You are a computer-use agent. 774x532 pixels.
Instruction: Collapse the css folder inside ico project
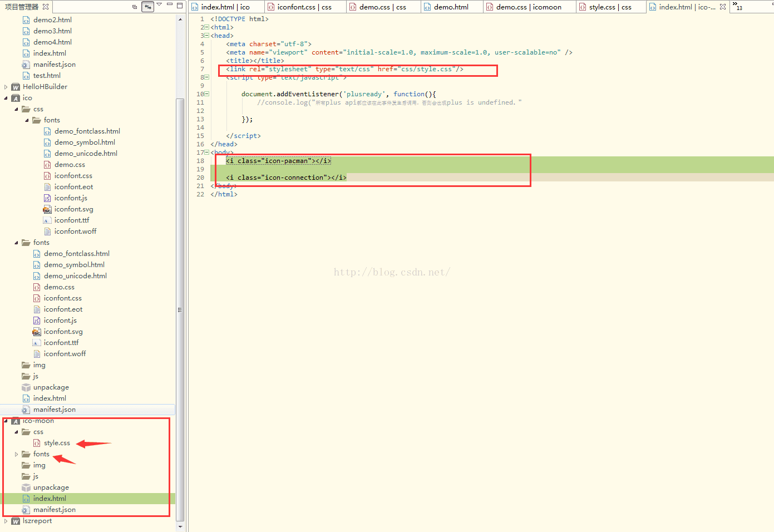pyautogui.click(x=16, y=109)
